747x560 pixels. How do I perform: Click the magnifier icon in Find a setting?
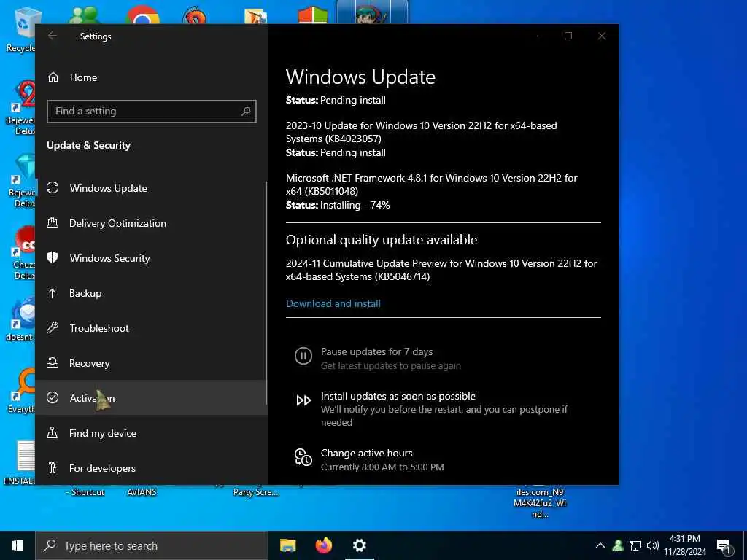(x=246, y=112)
